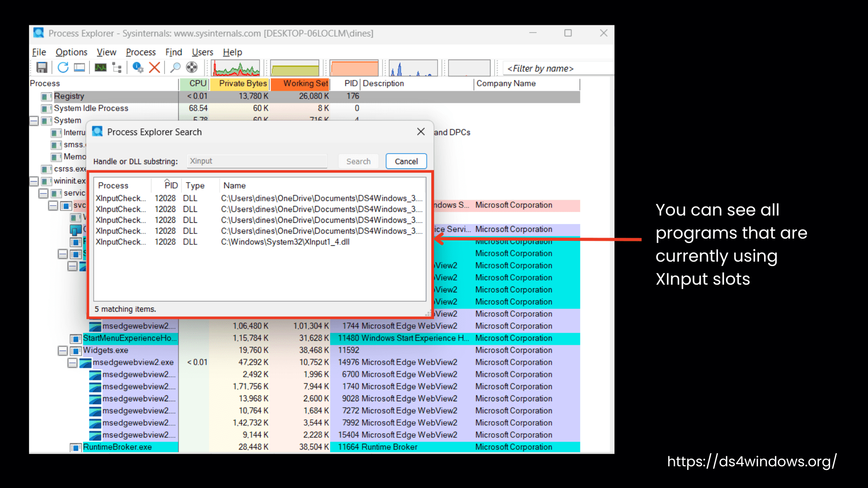Select the RuntimeBroker.exe row
The image size is (868, 488).
click(x=305, y=447)
